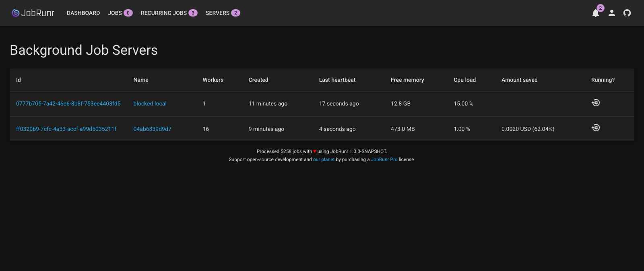Click the Background Job Servers heading
This screenshot has width=644, height=271.
tap(84, 50)
